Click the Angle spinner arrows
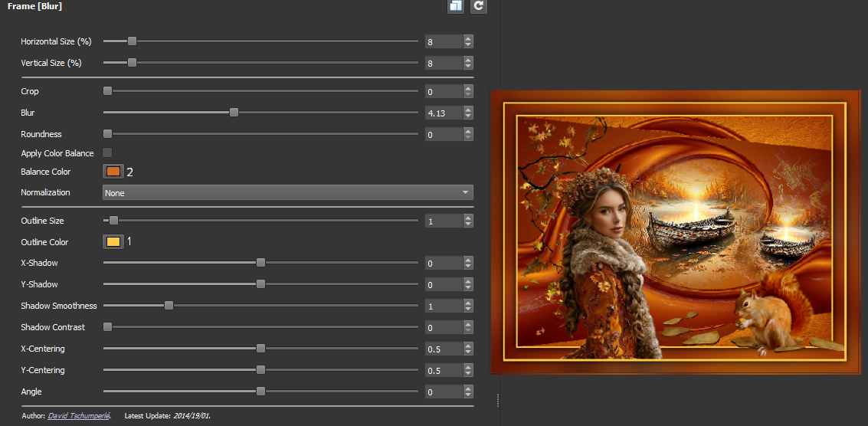 coord(468,392)
